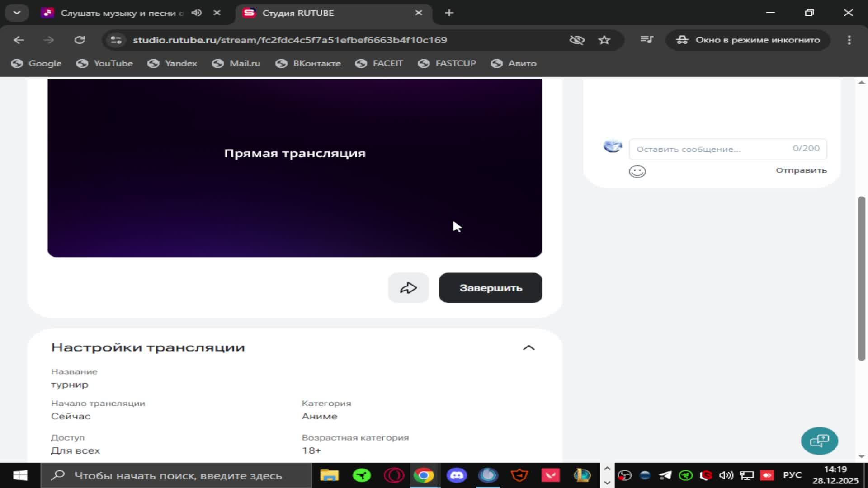868x488 pixels.
Task: Click Отправить in the chat panel
Action: 801,170
